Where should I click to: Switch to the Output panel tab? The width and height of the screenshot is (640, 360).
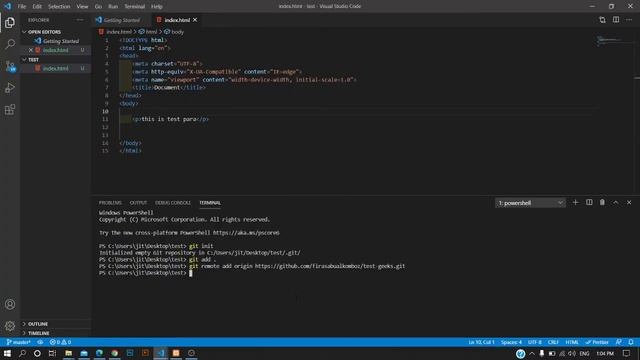(138, 202)
